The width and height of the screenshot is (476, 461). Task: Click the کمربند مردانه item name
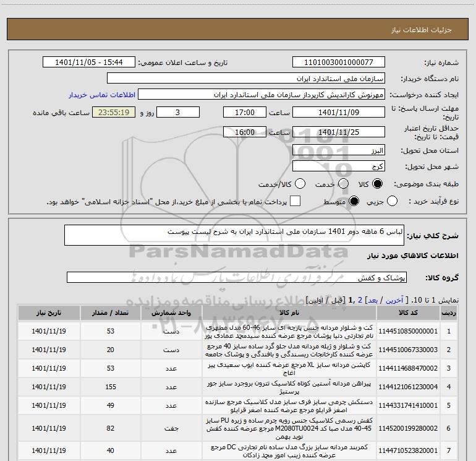(289, 451)
